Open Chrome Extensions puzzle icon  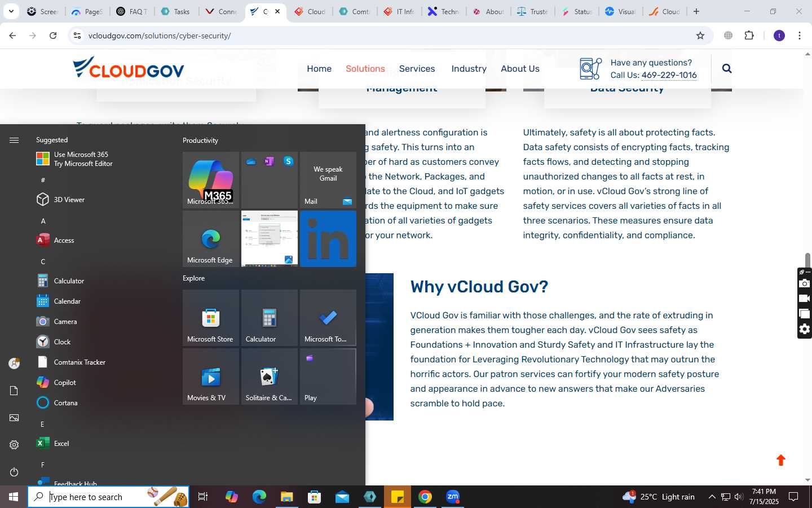click(749, 36)
